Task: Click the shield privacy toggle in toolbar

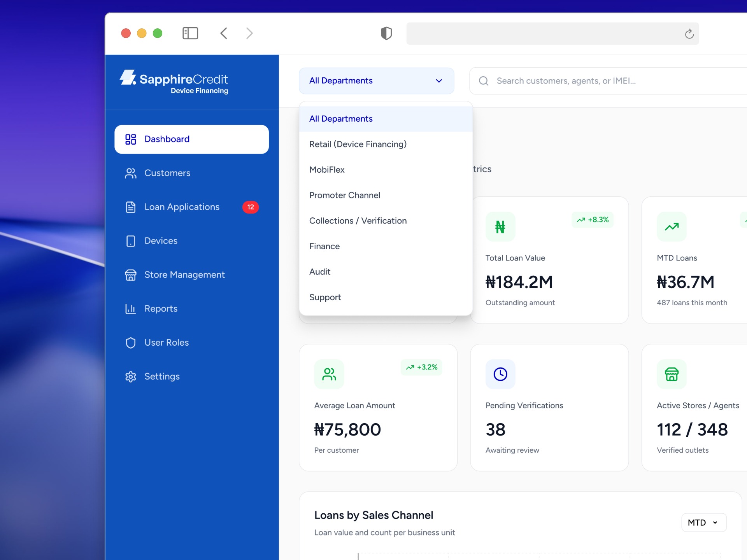Action: (x=386, y=33)
